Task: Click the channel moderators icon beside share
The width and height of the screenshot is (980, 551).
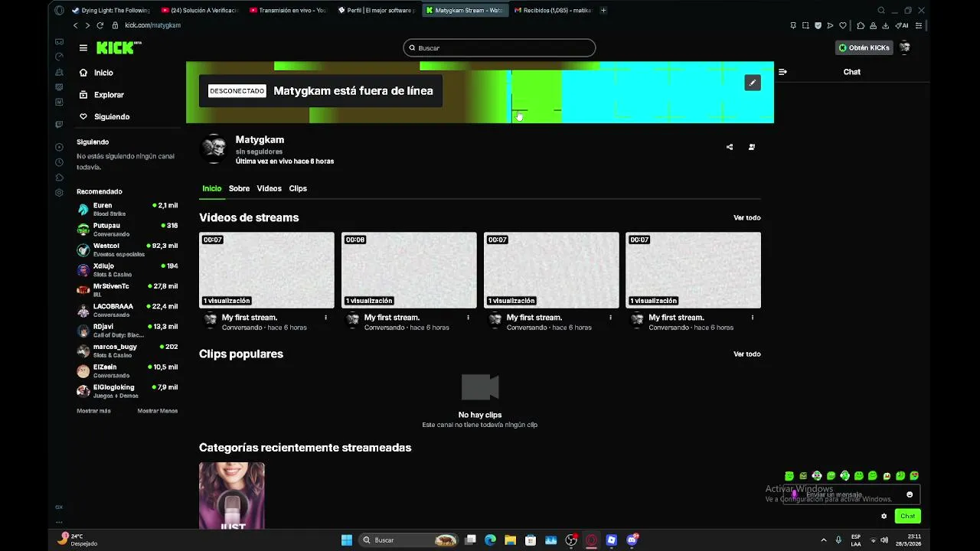Action: [752, 147]
